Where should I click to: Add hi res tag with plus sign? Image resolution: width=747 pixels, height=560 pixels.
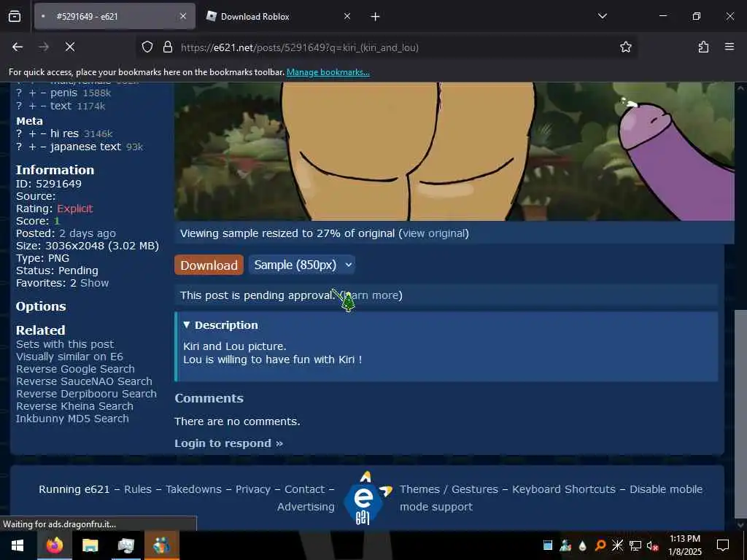32,134
